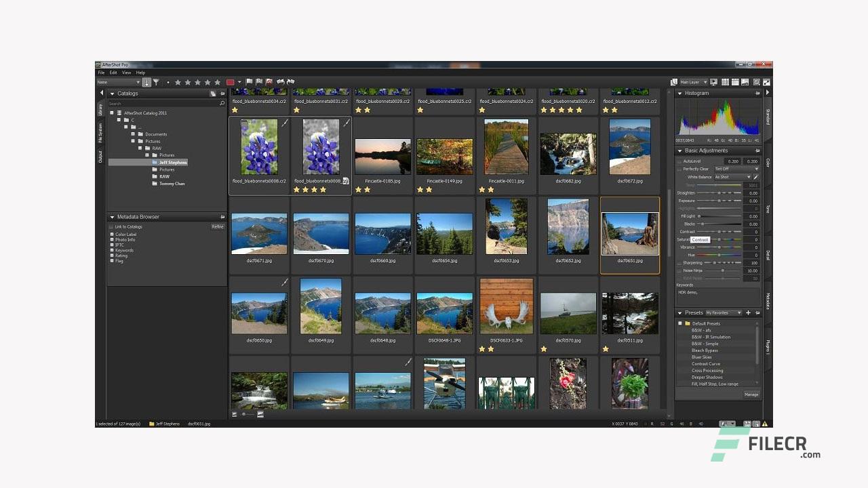Pin the Histogram panel
The width and height of the screenshot is (868, 488).
click(757, 93)
